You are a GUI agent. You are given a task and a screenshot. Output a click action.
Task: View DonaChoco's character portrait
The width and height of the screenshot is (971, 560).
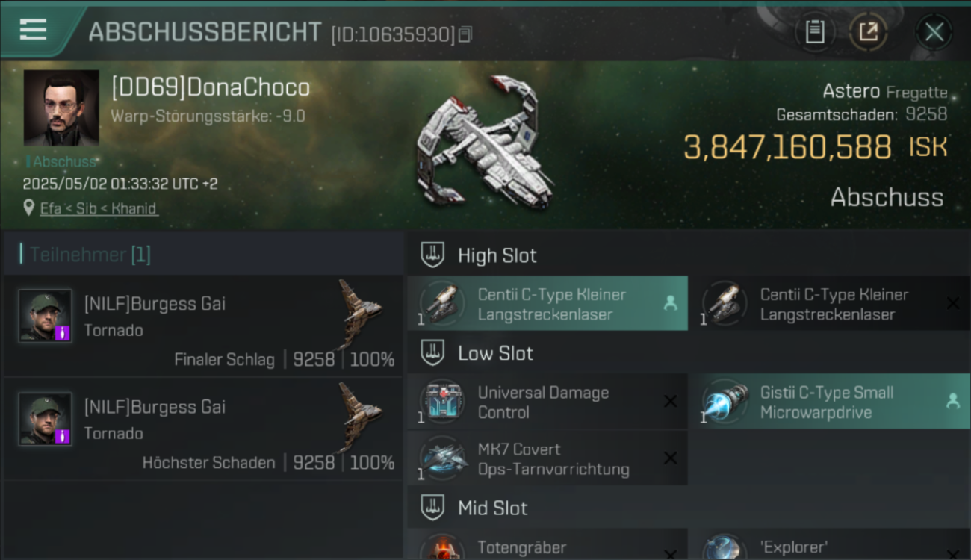pos(61,108)
